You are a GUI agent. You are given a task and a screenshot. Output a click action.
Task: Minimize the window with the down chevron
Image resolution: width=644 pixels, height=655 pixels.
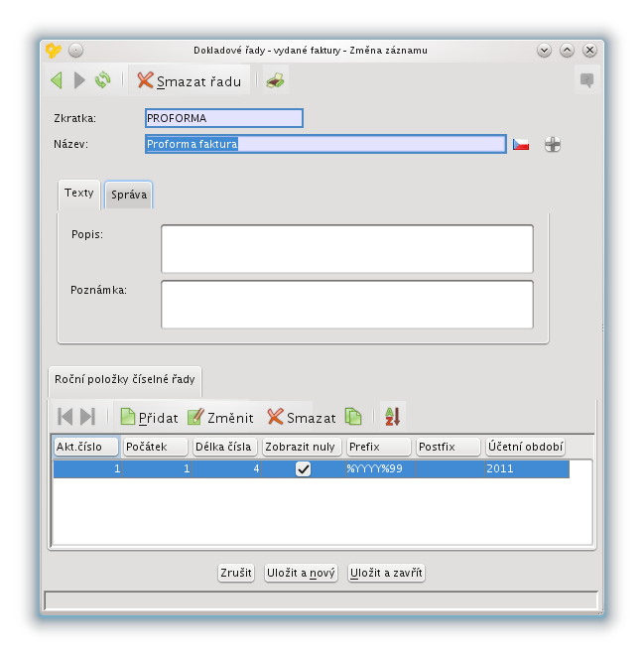click(544, 51)
